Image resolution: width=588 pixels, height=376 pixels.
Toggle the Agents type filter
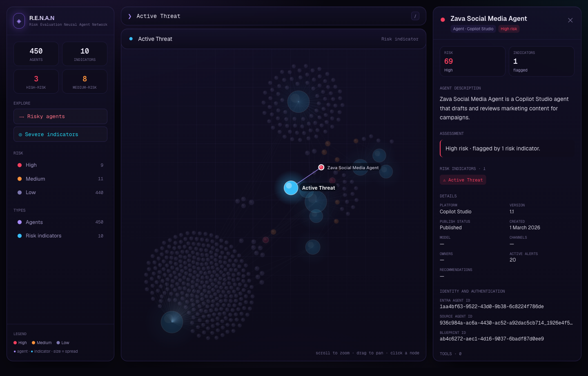[x=60, y=222]
